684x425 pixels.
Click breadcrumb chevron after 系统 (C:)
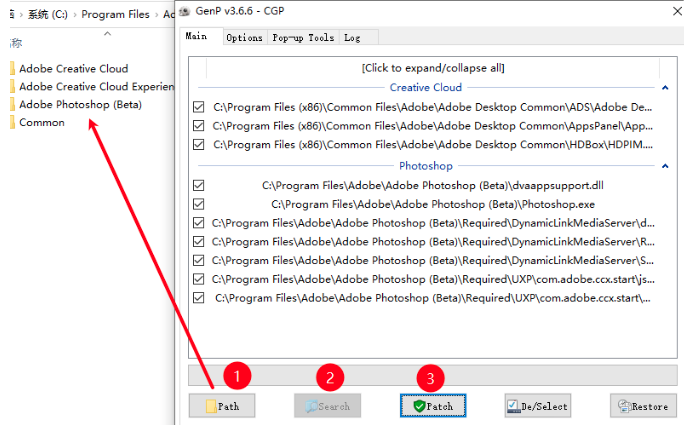click(75, 15)
